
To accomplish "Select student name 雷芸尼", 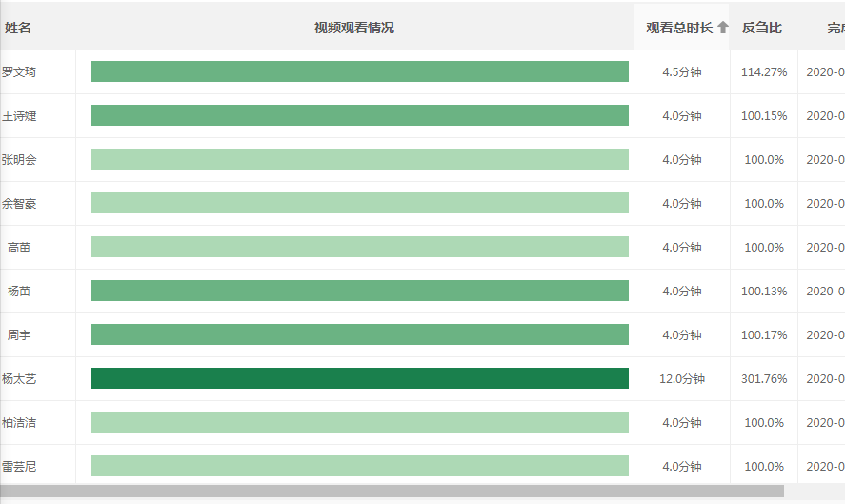I will (19, 466).
